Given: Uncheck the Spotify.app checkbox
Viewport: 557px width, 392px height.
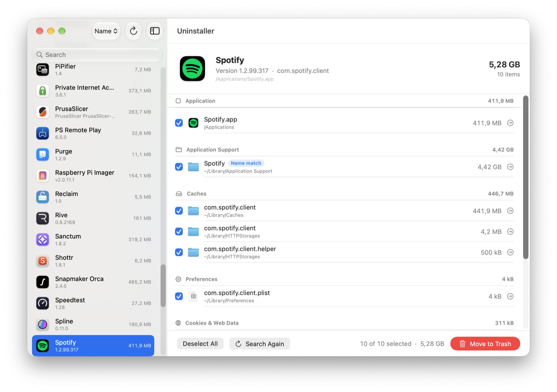Looking at the screenshot, I should coord(179,123).
